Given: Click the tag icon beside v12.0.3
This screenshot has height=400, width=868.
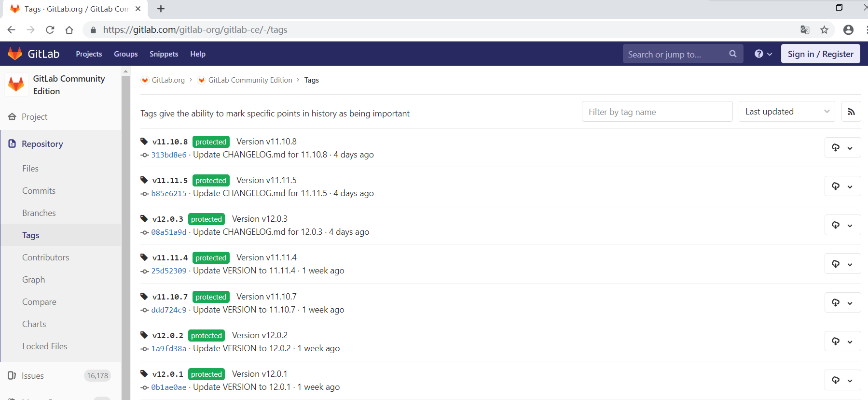Looking at the screenshot, I should 144,218.
